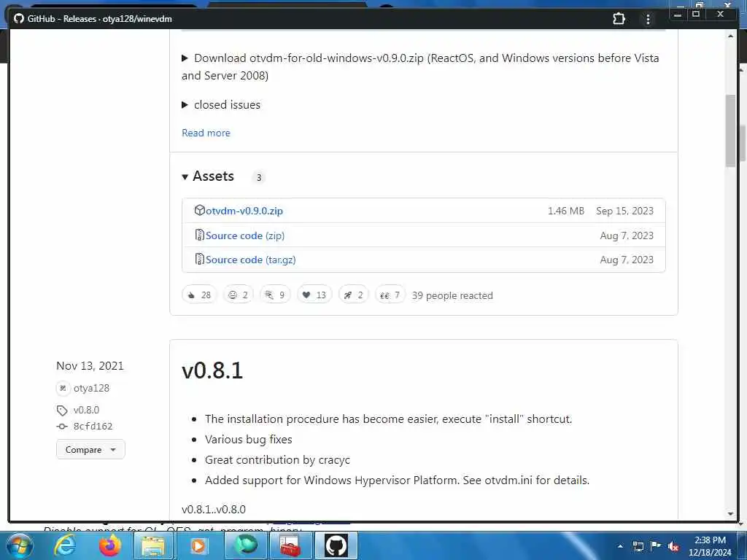
Task: Click the package icon beside otvdm-v0.9.0.zip
Action: pyautogui.click(x=200, y=210)
